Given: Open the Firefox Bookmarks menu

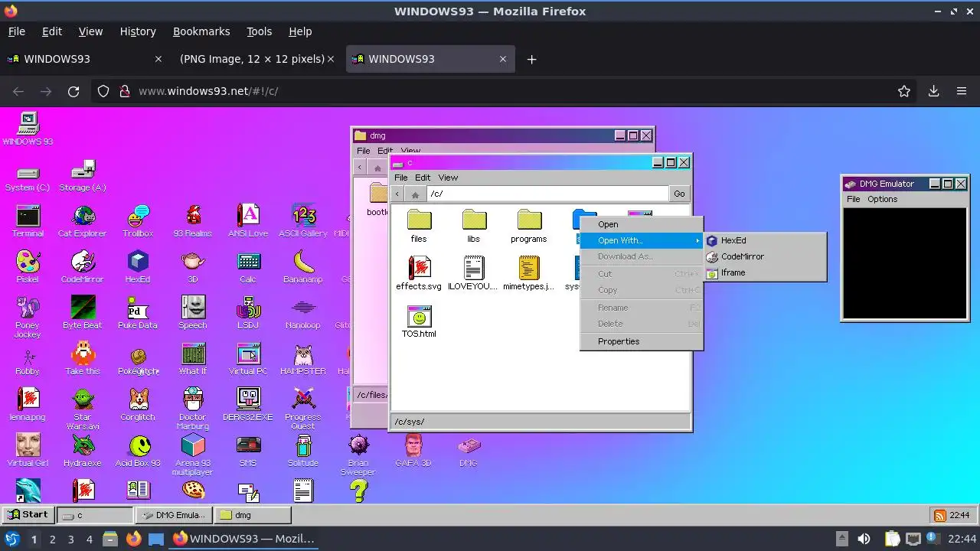Looking at the screenshot, I should click(201, 31).
